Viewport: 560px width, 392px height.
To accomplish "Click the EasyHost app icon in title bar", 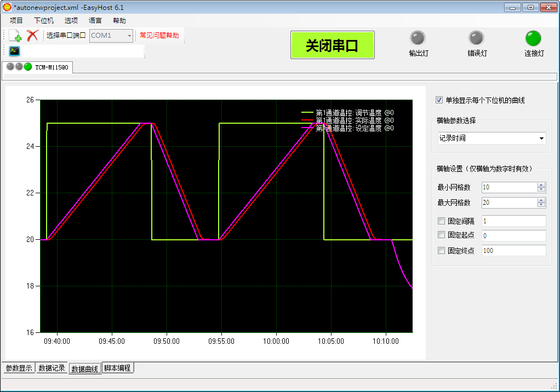I will point(7,7).
